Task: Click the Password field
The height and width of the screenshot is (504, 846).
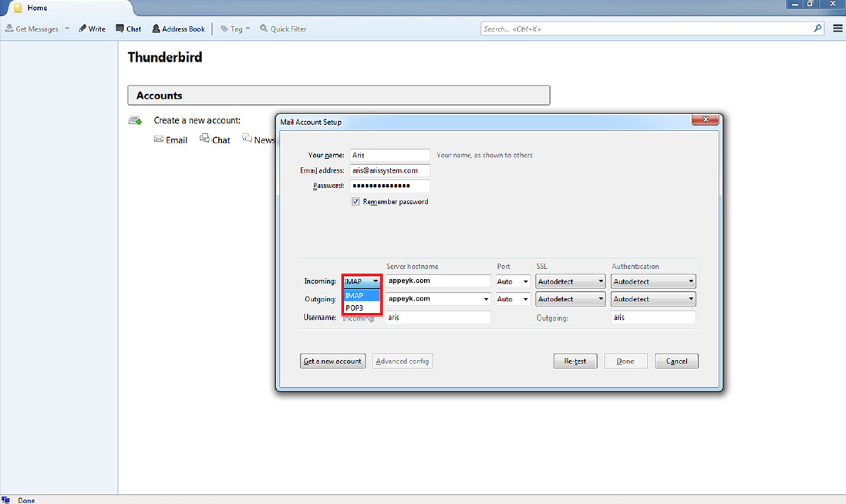Action: 389,186
